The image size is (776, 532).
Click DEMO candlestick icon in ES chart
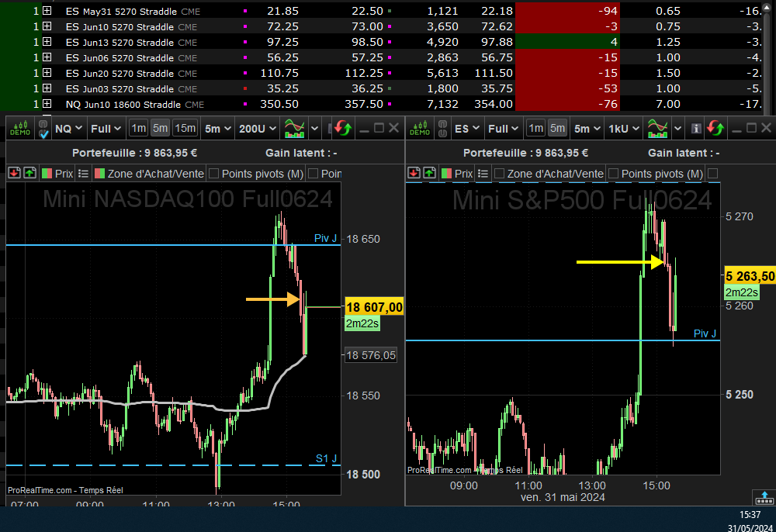point(420,129)
